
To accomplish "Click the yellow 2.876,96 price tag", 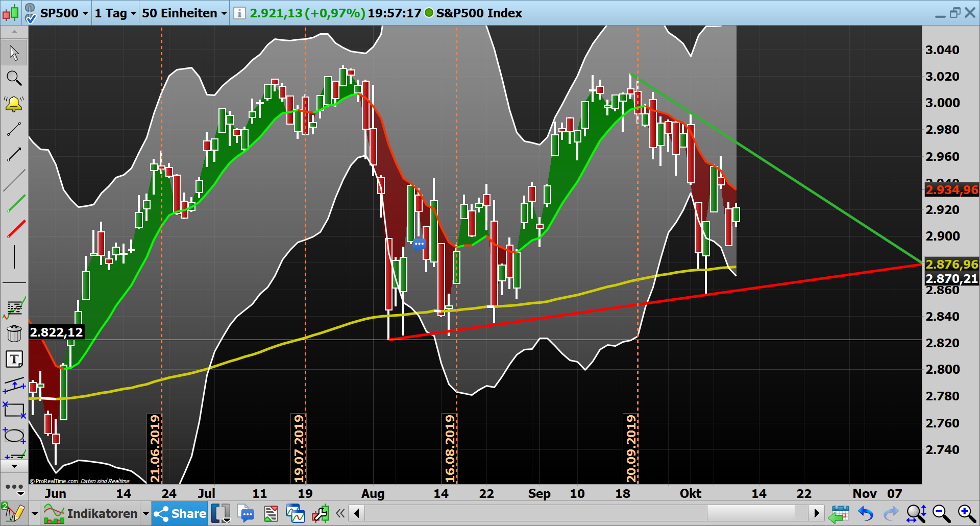I will [x=951, y=264].
